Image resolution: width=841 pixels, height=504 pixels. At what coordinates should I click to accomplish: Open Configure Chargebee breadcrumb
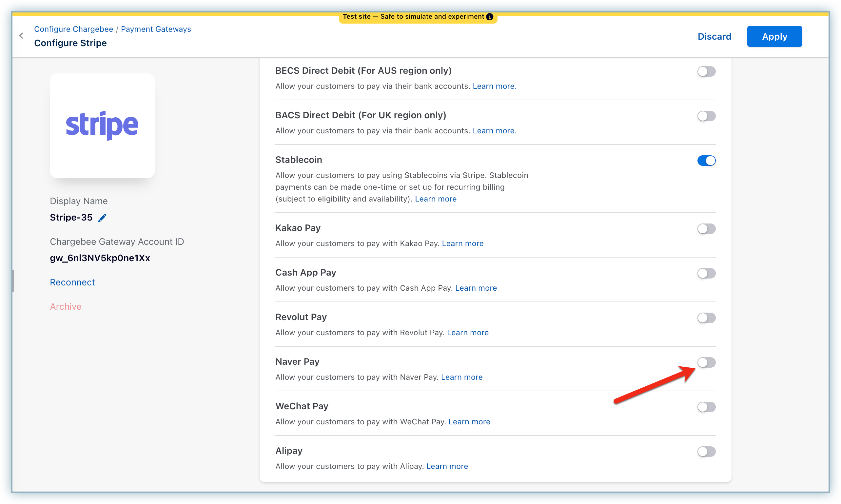(73, 29)
